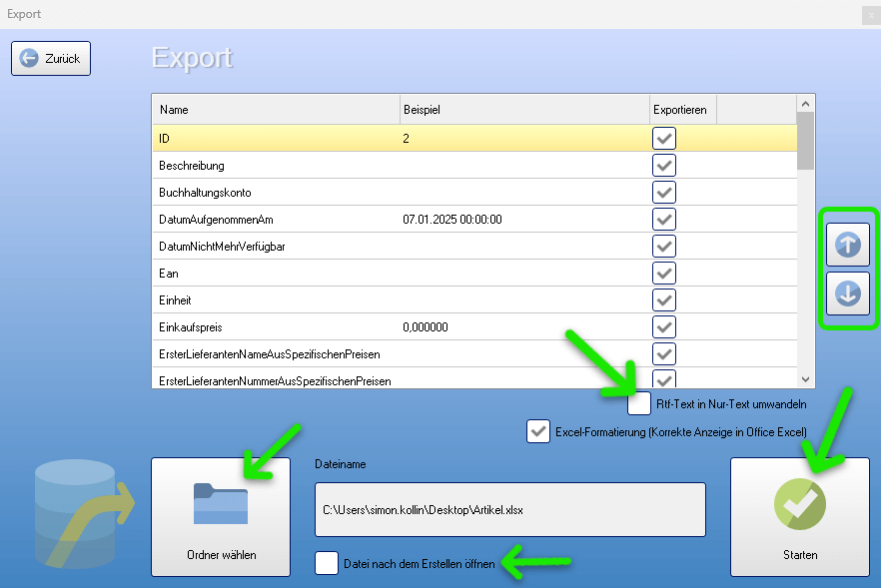This screenshot has height=588, width=881.
Task: Enable Datei nach dem Erstellen öffnen
Action: [326, 563]
